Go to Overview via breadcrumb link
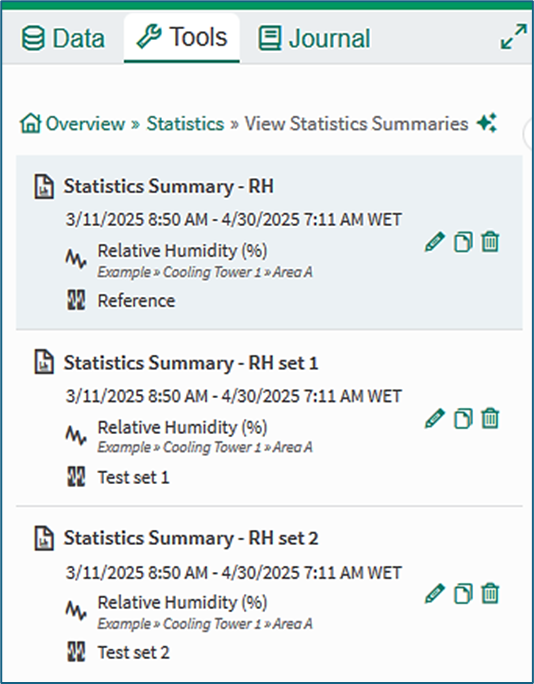 pos(72,123)
